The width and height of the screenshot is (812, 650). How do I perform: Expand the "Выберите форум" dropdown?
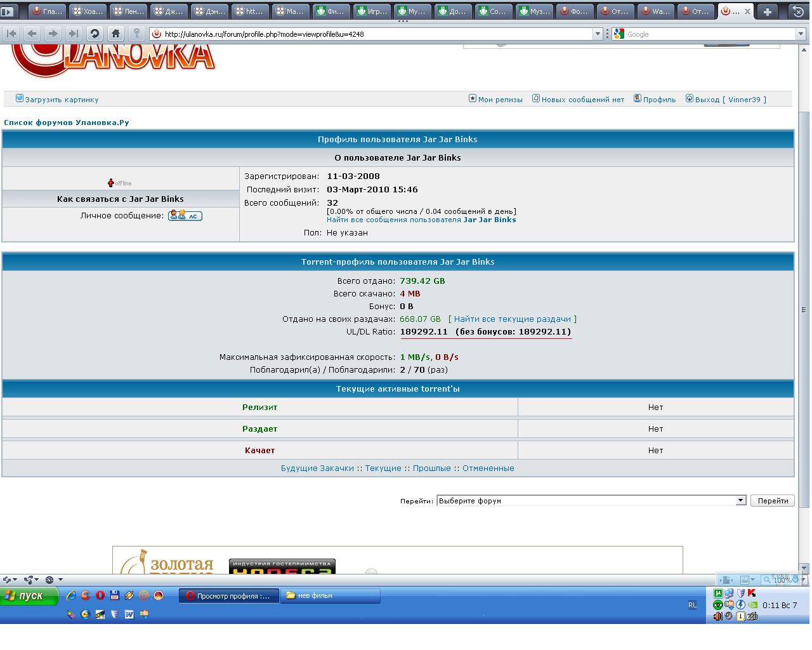740,501
